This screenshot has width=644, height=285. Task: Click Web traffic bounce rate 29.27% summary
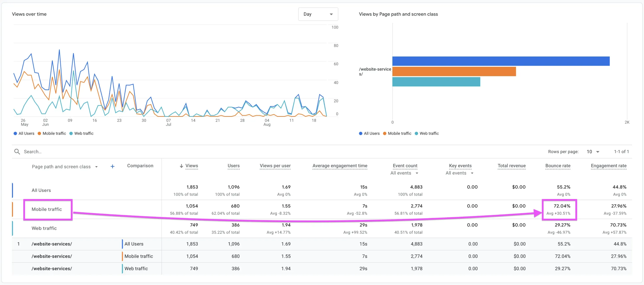pos(562,225)
